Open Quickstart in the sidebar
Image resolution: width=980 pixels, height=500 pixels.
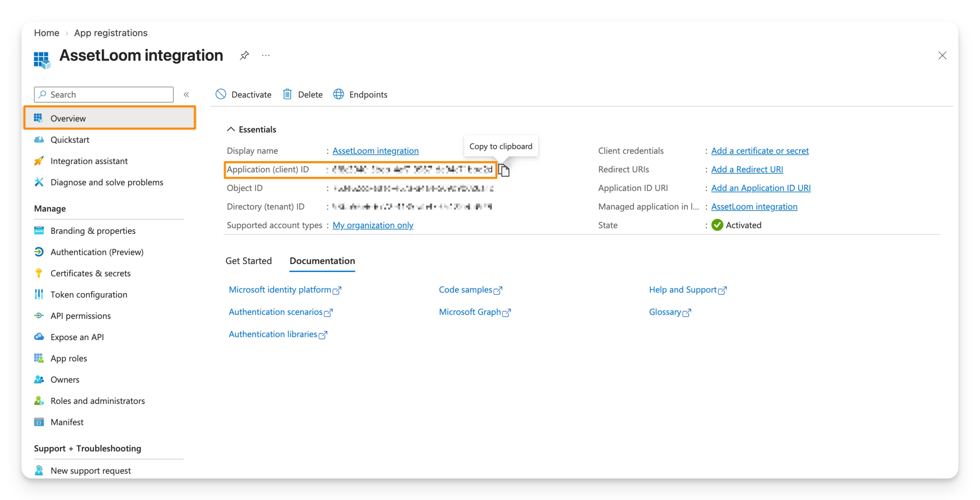(70, 140)
